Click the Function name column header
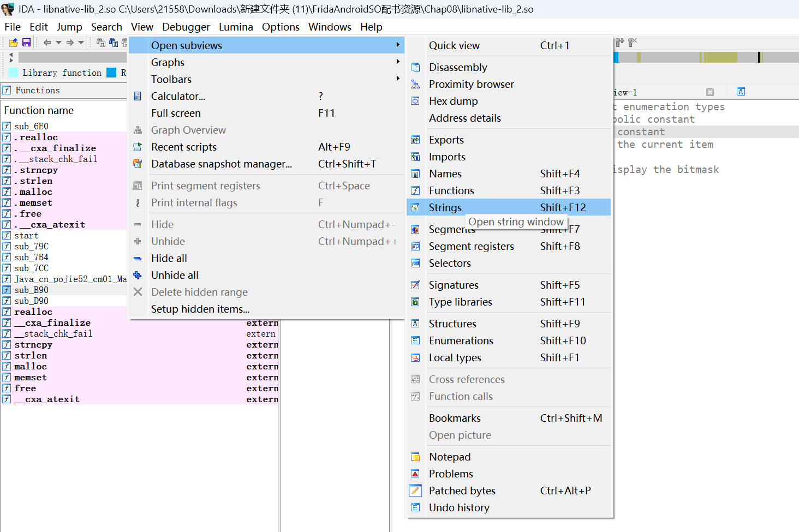Viewport: 799px width, 532px height. pyautogui.click(x=39, y=110)
